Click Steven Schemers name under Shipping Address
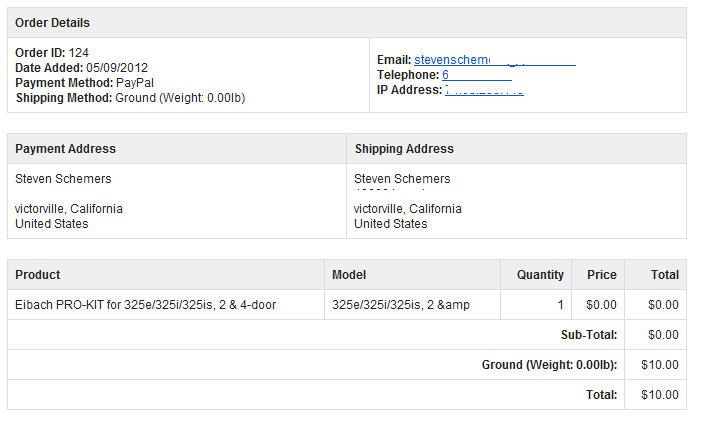Screen dimensions: 702x422 (402, 179)
